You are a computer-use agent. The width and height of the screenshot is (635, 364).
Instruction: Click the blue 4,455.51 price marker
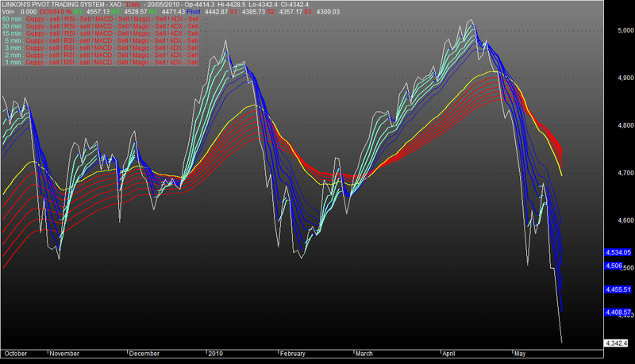pyautogui.click(x=618, y=289)
